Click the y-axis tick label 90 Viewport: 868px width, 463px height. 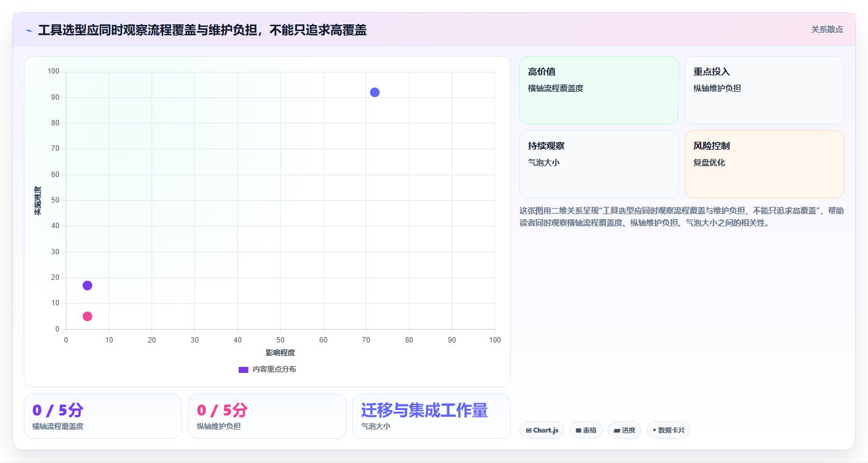pyautogui.click(x=55, y=97)
